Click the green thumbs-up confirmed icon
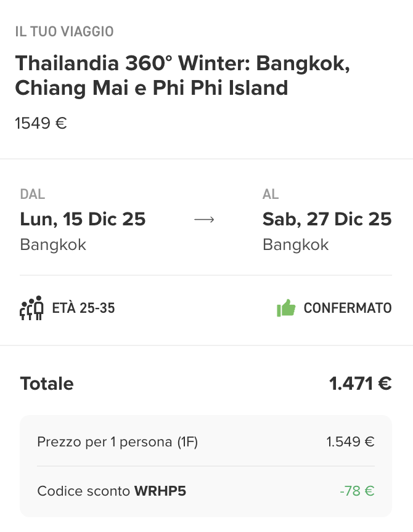Viewport: 413px width, 532px height. [x=286, y=308]
